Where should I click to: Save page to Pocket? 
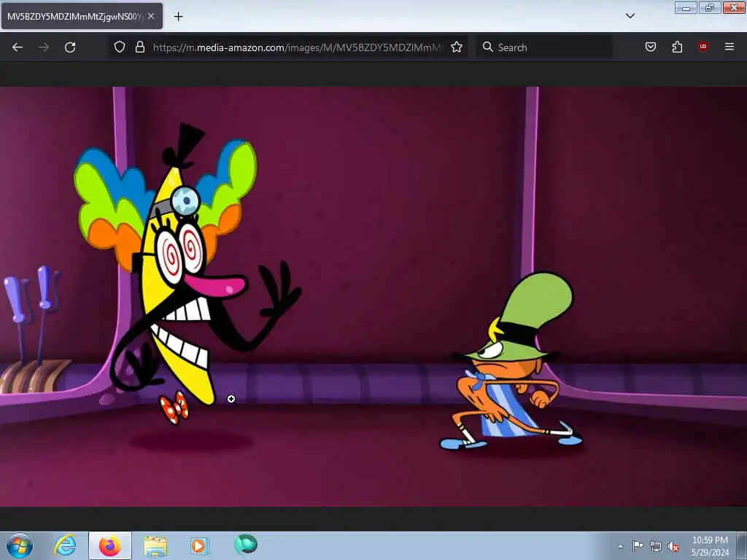coord(650,47)
